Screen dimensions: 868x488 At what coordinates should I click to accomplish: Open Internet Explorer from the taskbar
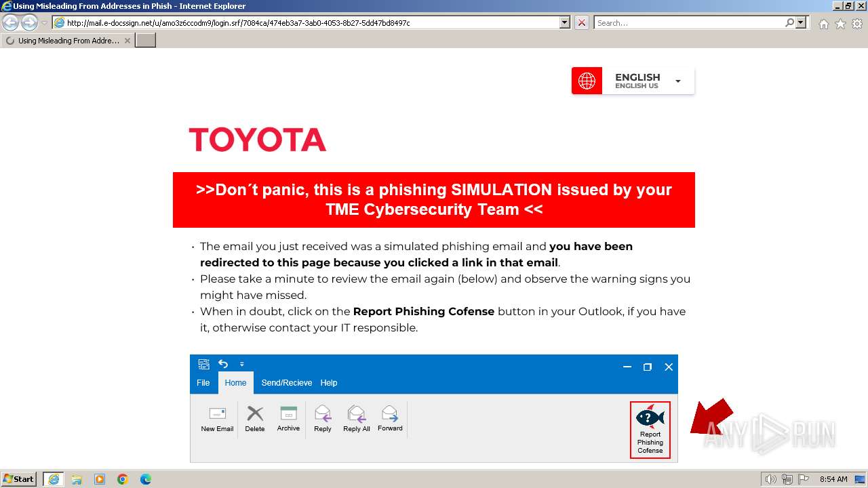(54, 479)
